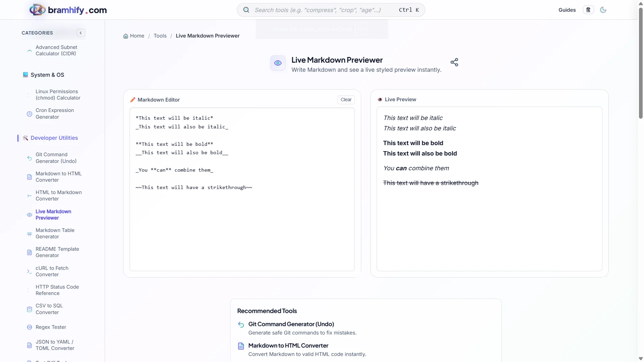644x362 pixels.
Task: Click the share icon beside the title
Action: click(x=454, y=62)
